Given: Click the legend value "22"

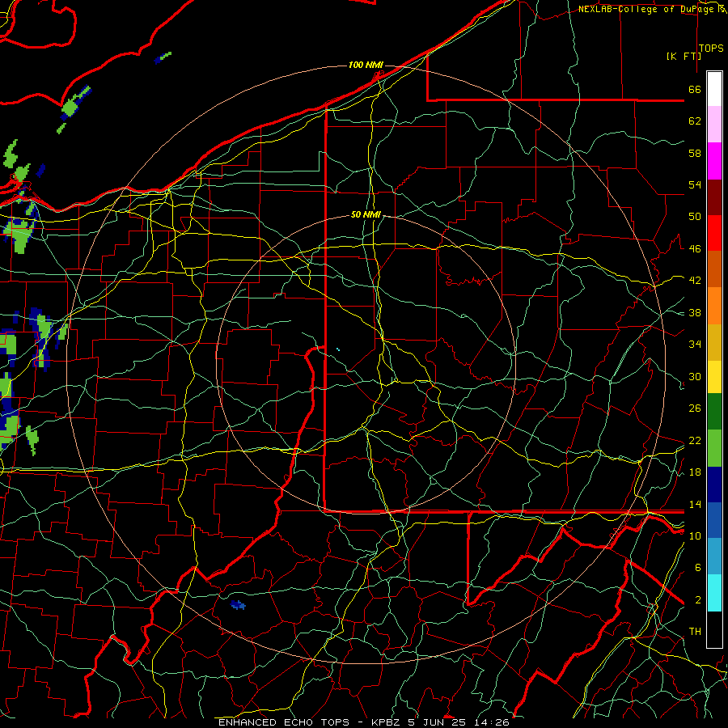Looking at the screenshot, I should pos(695,440).
